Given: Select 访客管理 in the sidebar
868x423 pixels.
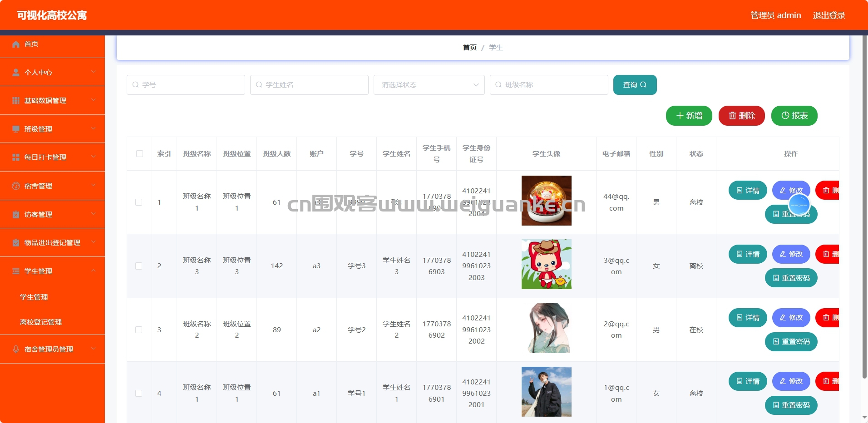Looking at the screenshot, I should (x=52, y=214).
